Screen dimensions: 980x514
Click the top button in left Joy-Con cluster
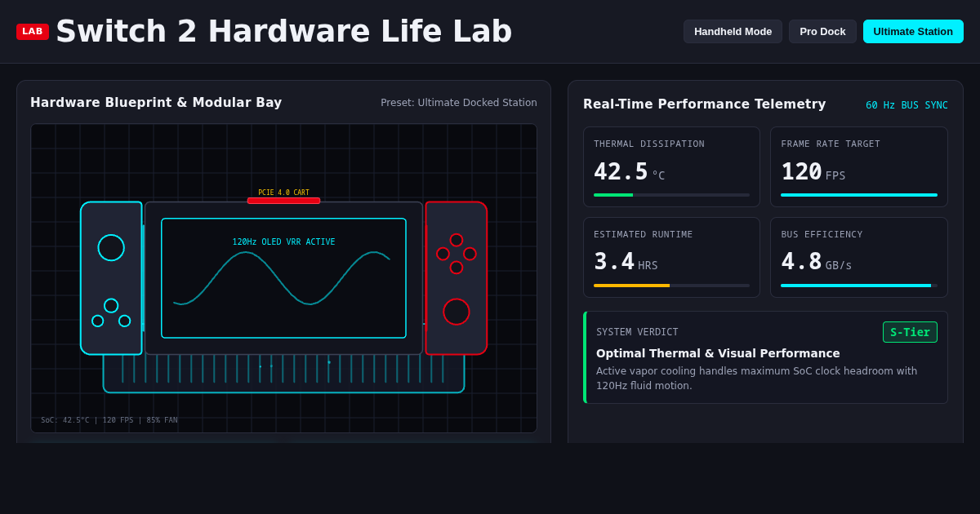(111, 306)
